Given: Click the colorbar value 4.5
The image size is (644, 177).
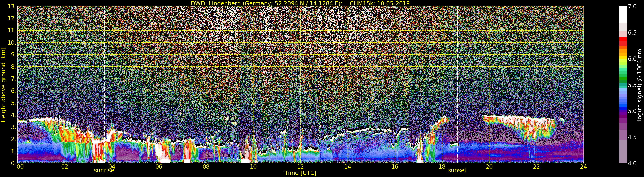Looking at the screenshot, I should [632, 137].
